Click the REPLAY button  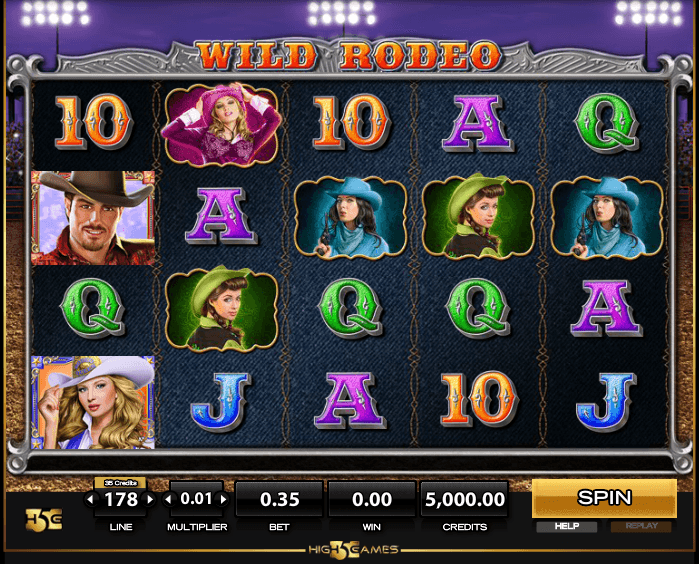coord(641,527)
